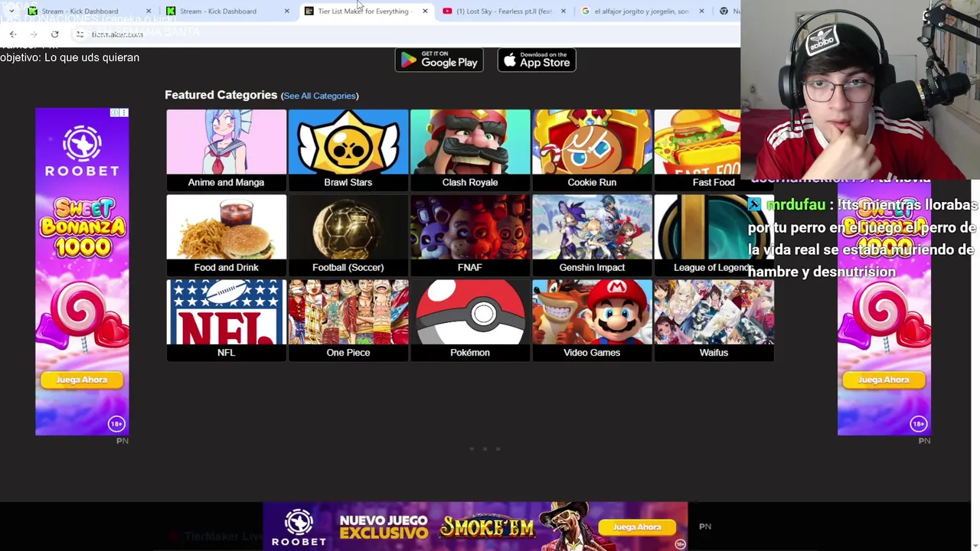980x551 pixels.
Task: Switch to the Lost Sky - Fearless YouTube tab
Action: coord(504,11)
